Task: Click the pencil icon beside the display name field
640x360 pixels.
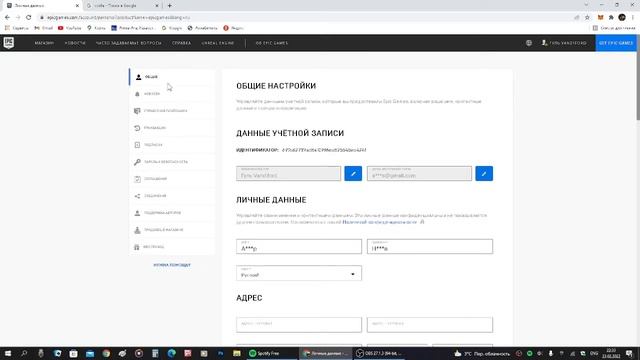Action: pyautogui.click(x=353, y=173)
